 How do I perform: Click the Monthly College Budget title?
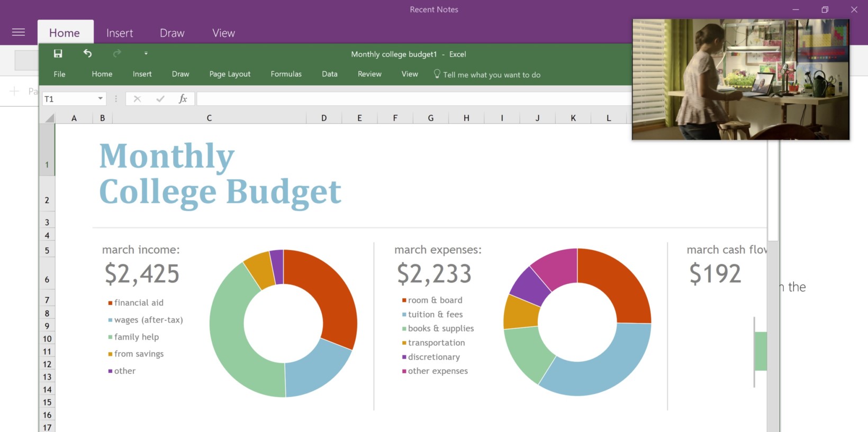tap(220, 173)
